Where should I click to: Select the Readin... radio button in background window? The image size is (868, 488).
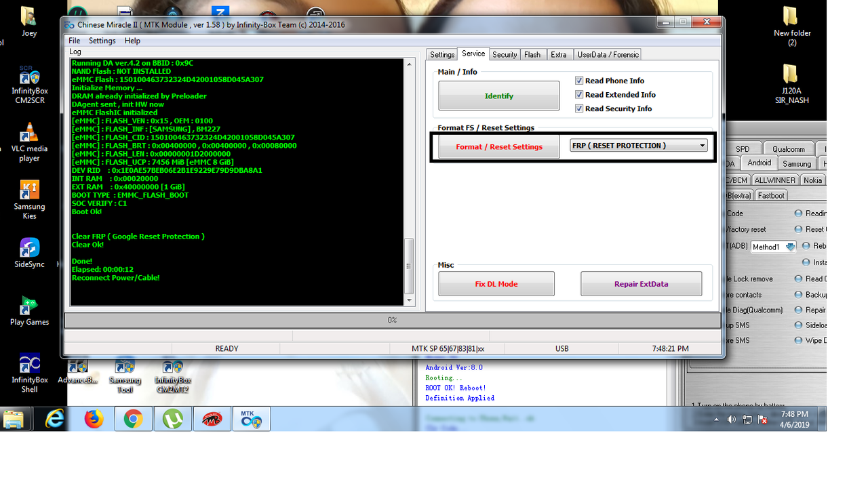(x=798, y=213)
